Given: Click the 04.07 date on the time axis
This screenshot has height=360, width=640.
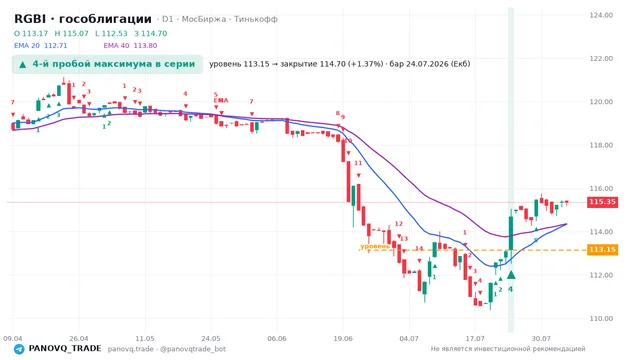Looking at the screenshot, I should 409,338.
